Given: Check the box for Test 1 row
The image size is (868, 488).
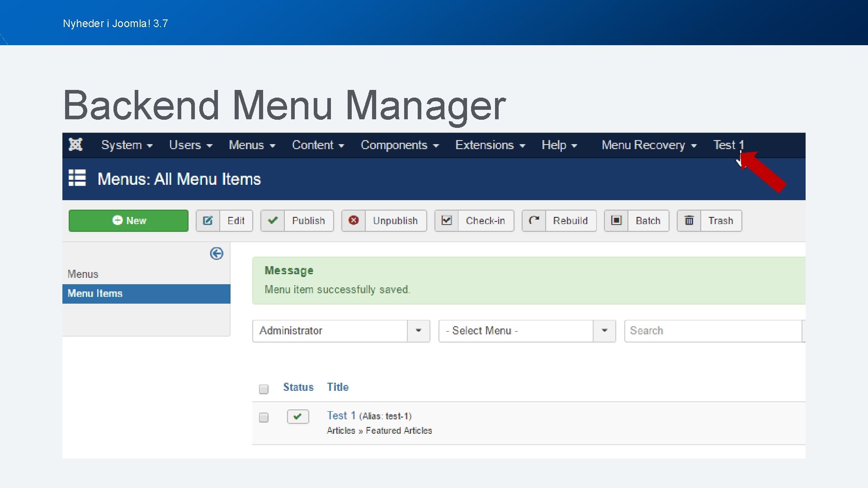Looking at the screenshot, I should 264,418.
